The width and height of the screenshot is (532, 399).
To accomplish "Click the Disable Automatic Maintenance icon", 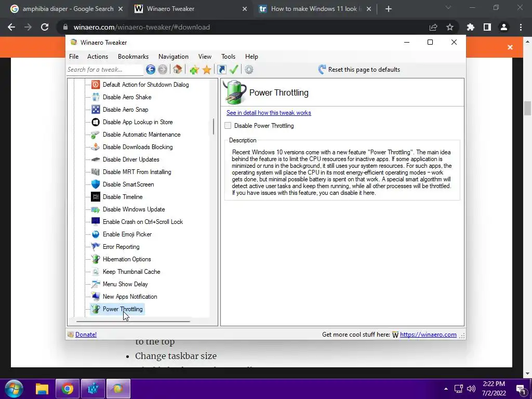I will pyautogui.click(x=96, y=135).
